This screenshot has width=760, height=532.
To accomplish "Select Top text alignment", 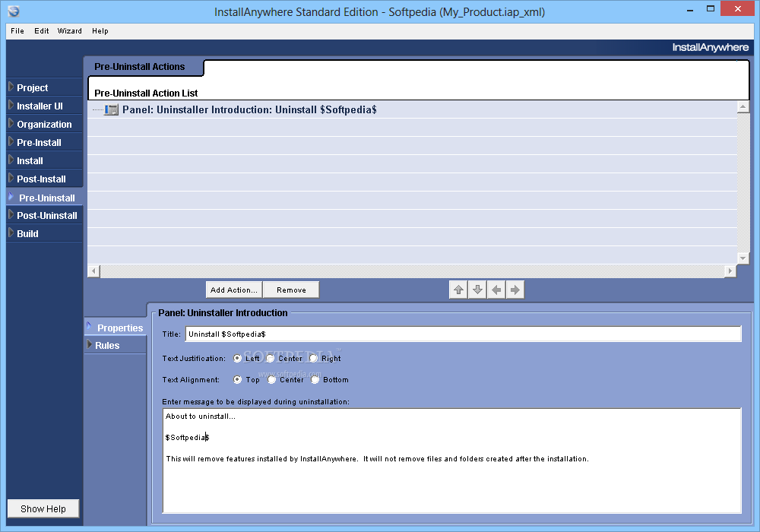I will click(237, 379).
